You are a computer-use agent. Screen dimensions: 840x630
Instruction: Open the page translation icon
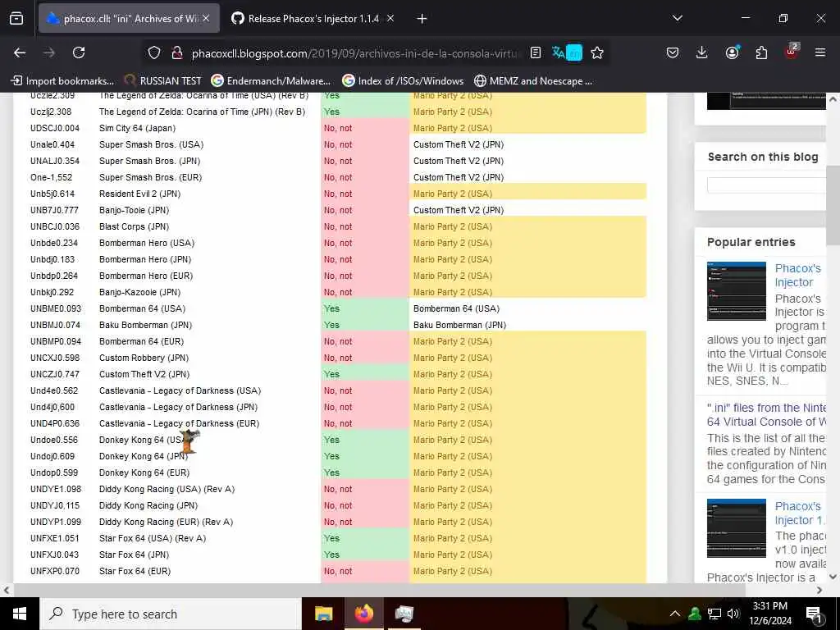pyautogui.click(x=567, y=52)
